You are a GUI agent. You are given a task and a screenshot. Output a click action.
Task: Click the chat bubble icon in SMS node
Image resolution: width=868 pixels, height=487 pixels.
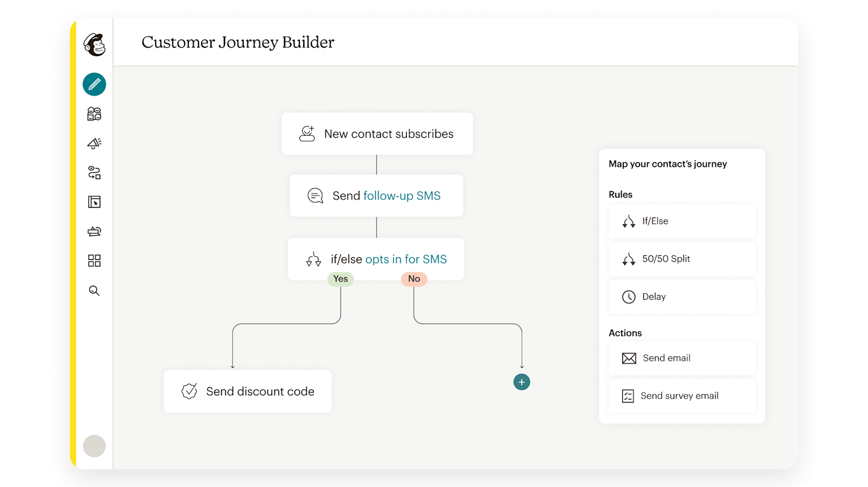pyautogui.click(x=315, y=196)
